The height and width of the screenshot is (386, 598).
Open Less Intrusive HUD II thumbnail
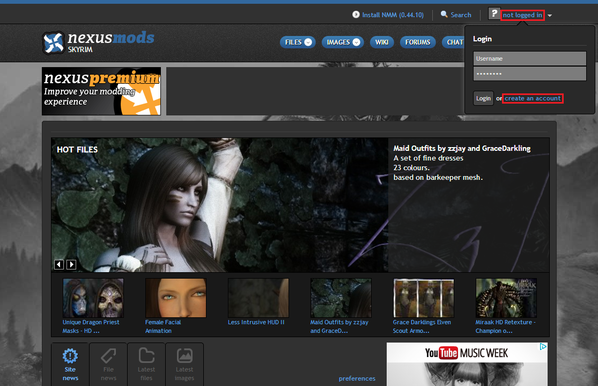click(x=258, y=298)
